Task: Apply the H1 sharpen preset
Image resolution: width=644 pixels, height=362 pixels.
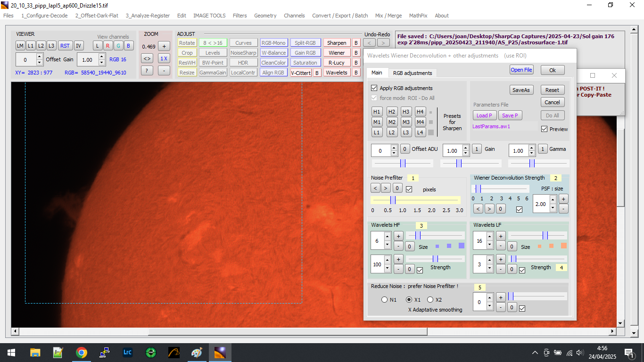Action: [377, 112]
